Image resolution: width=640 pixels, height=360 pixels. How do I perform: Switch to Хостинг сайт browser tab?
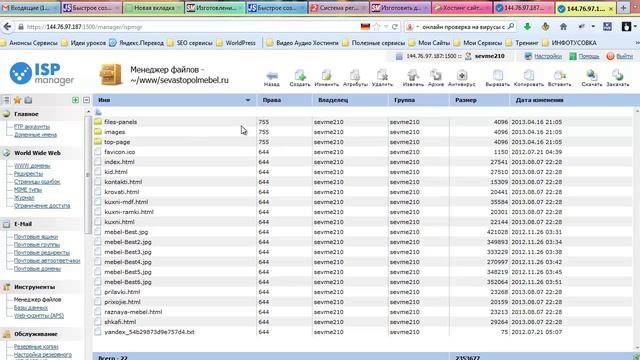tap(462, 8)
